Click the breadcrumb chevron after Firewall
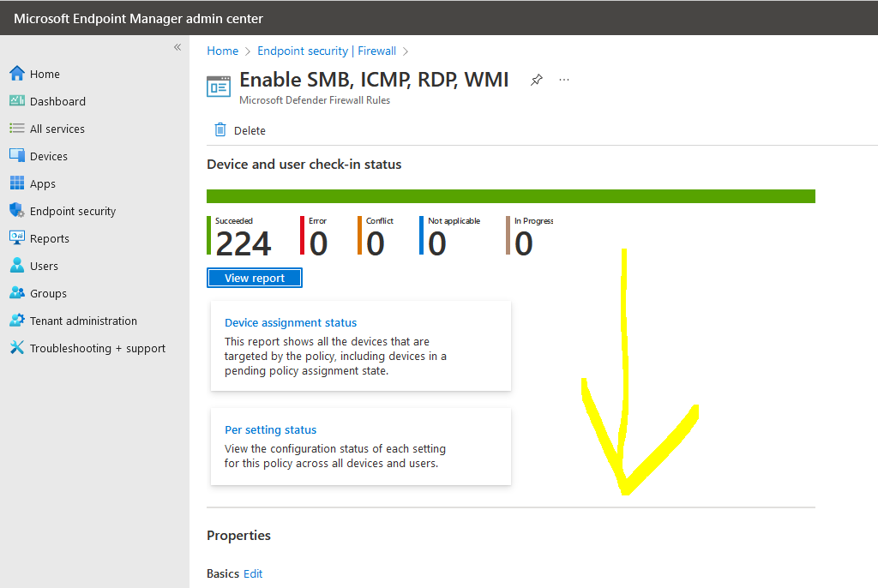This screenshot has width=878, height=588. pyautogui.click(x=406, y=51)
